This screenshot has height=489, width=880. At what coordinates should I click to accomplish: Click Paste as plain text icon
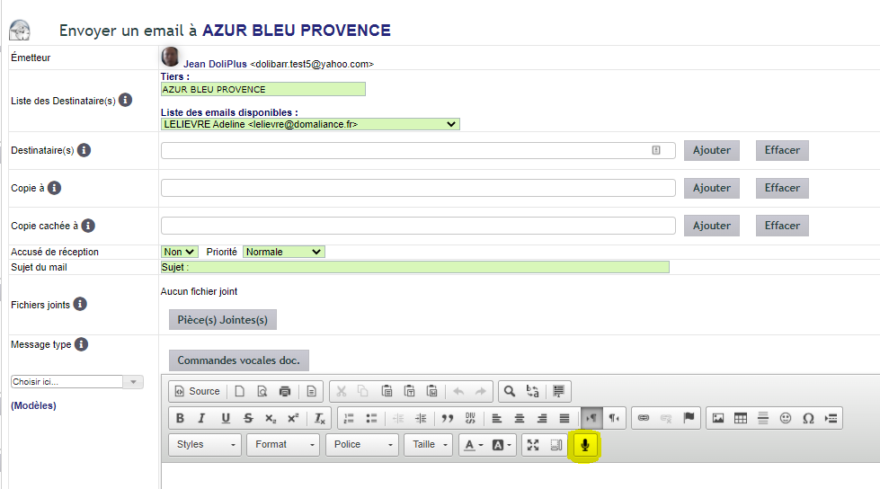point(409,391)
